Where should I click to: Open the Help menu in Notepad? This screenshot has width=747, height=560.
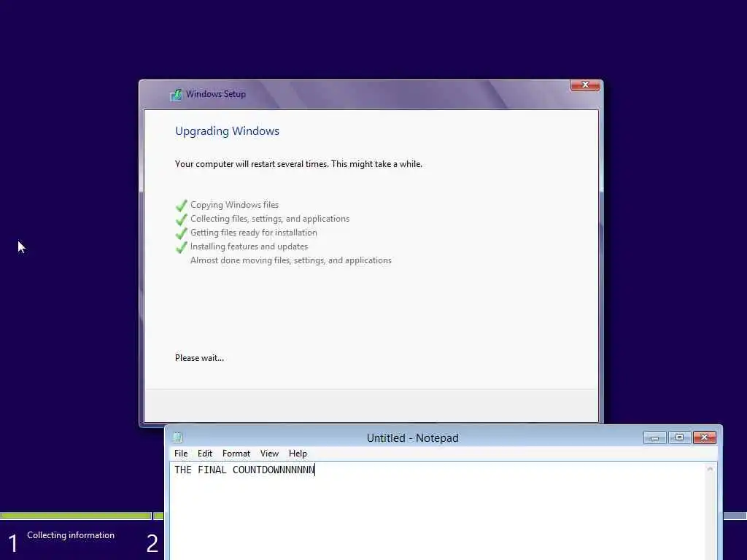[298, 454]
